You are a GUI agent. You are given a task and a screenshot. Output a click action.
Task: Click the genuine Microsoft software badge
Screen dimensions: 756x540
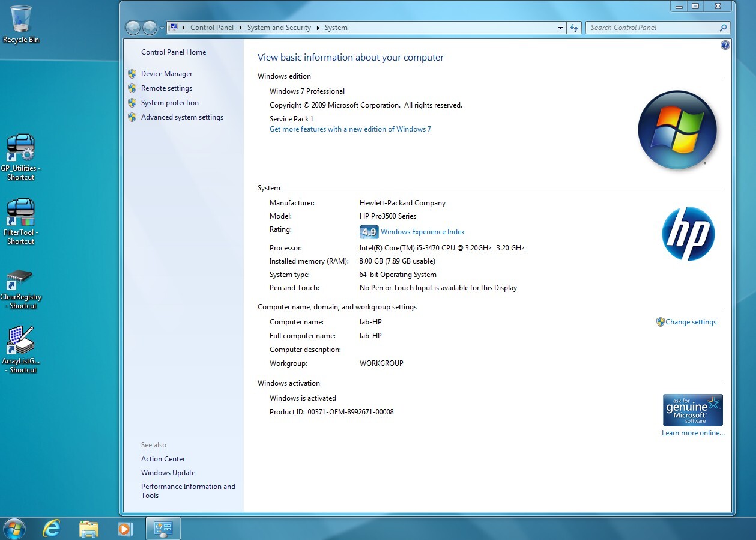pos(693,410)
